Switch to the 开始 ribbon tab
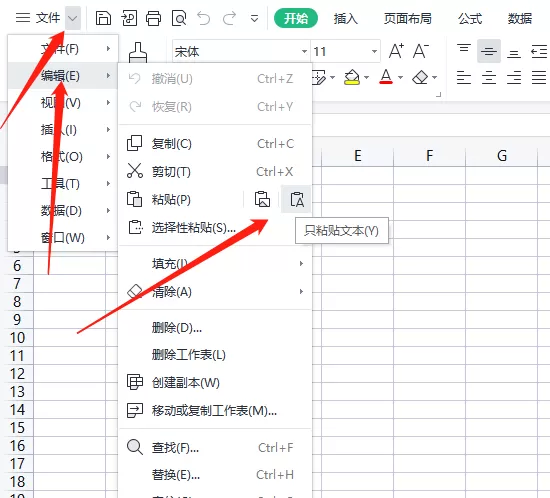This screenshot has height=498, width=550. click(296, 18)
